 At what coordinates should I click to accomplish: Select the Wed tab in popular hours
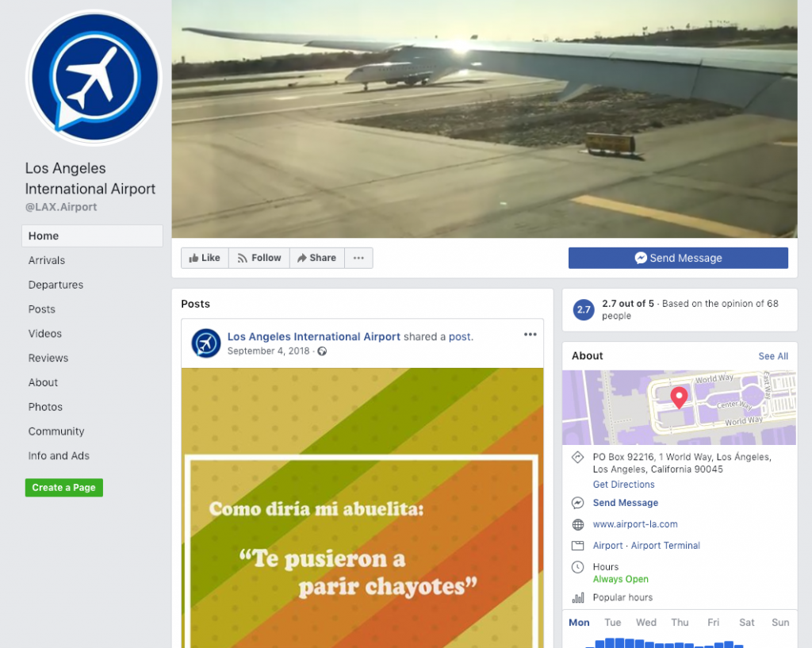click(x=646, y=623)
